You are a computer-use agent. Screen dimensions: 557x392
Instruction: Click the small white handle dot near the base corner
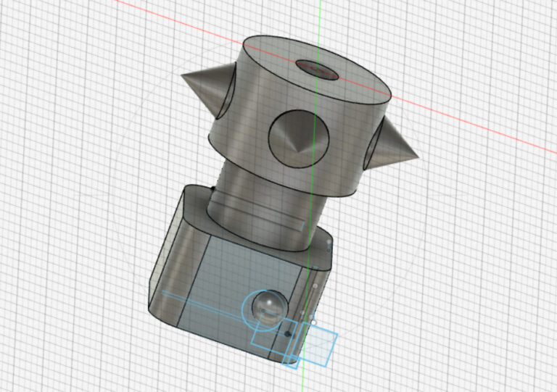point(313,322)
